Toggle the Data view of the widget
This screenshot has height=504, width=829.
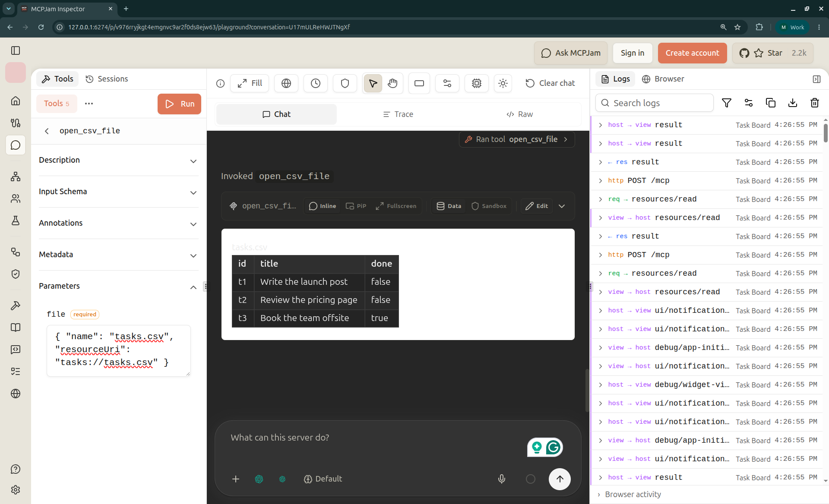coord(449,206)
